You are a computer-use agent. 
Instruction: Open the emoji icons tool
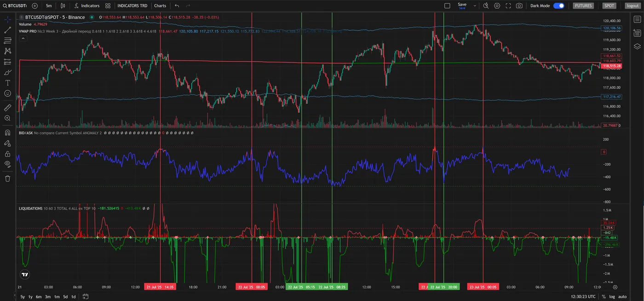point(7,93)
